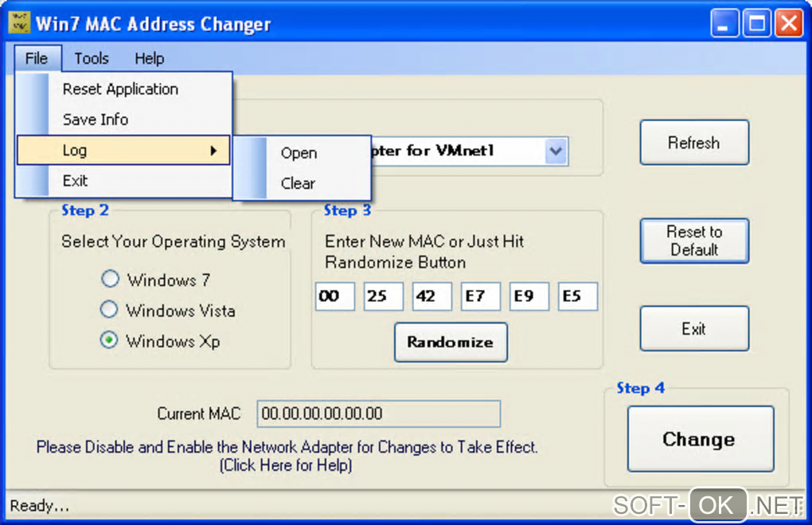The width and height of the screenshot is (812, 525).
Task: Click Open in the Log submenu
Action: 302,153
